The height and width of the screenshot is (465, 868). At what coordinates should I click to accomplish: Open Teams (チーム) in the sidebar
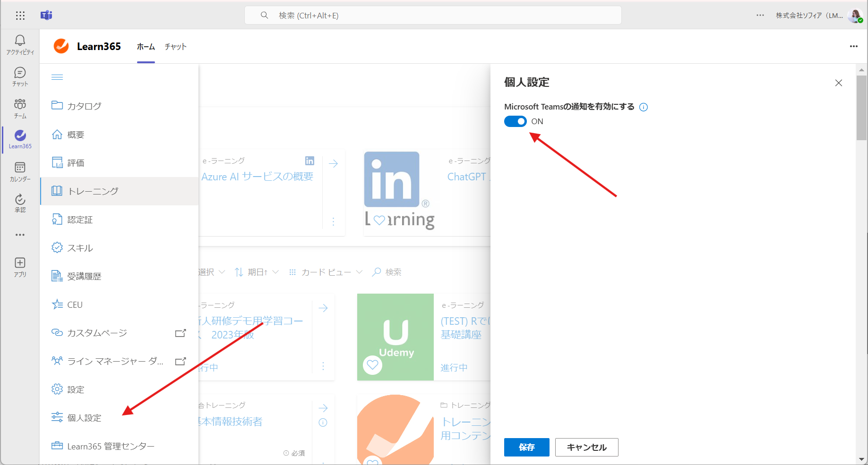tap(20, 109)
